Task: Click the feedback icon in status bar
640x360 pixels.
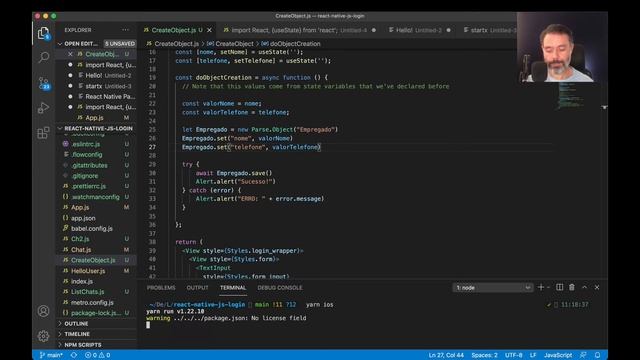Action: click(x=583, y=355)
